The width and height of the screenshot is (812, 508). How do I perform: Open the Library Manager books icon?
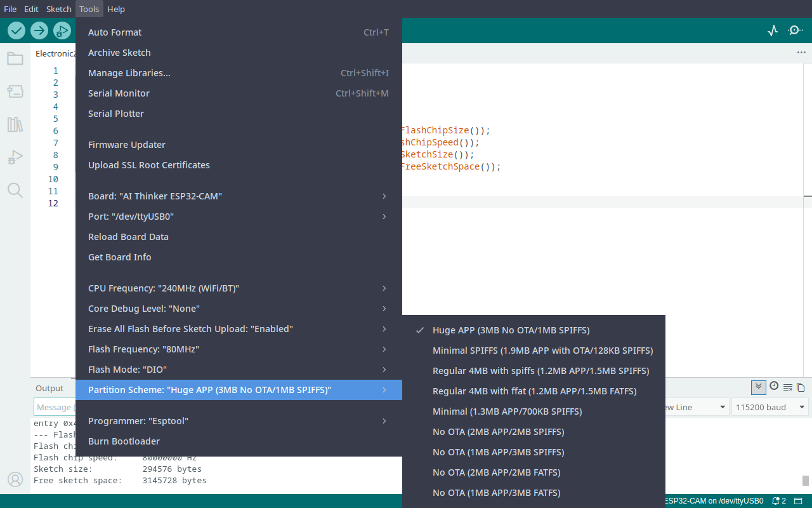click(15, 124)
